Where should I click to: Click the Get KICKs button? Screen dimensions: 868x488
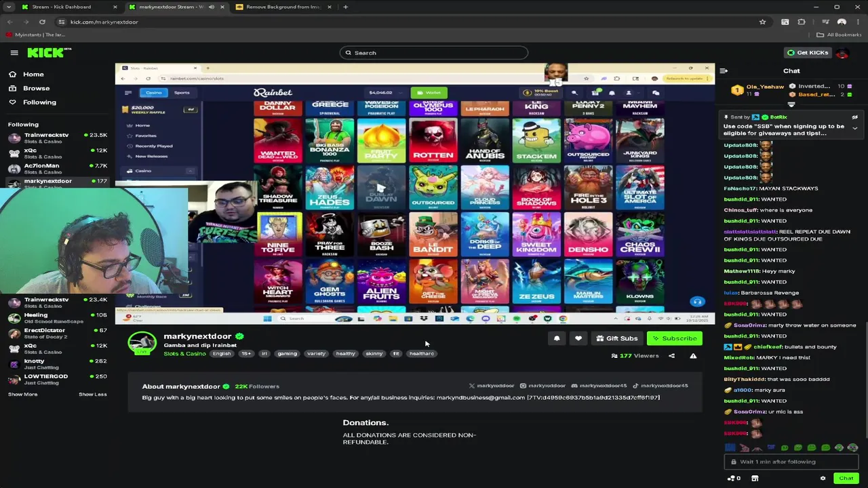(x=807, y=53)
